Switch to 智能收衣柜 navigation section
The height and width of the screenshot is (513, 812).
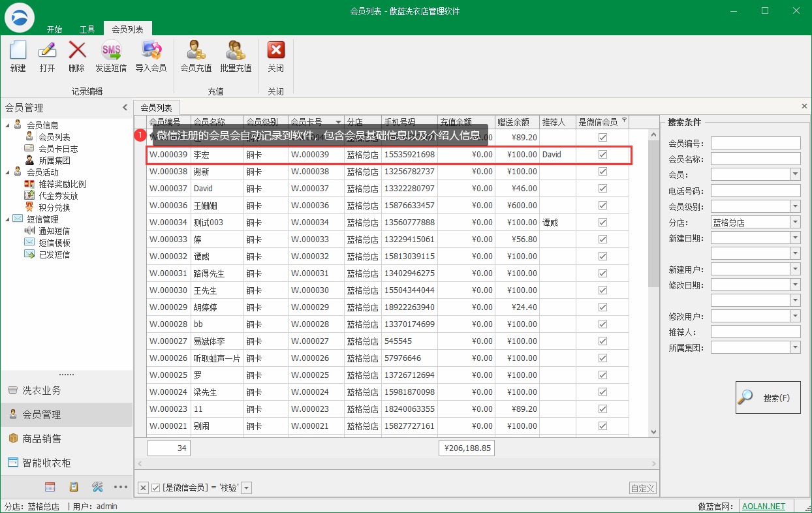(x=66, y=463)
